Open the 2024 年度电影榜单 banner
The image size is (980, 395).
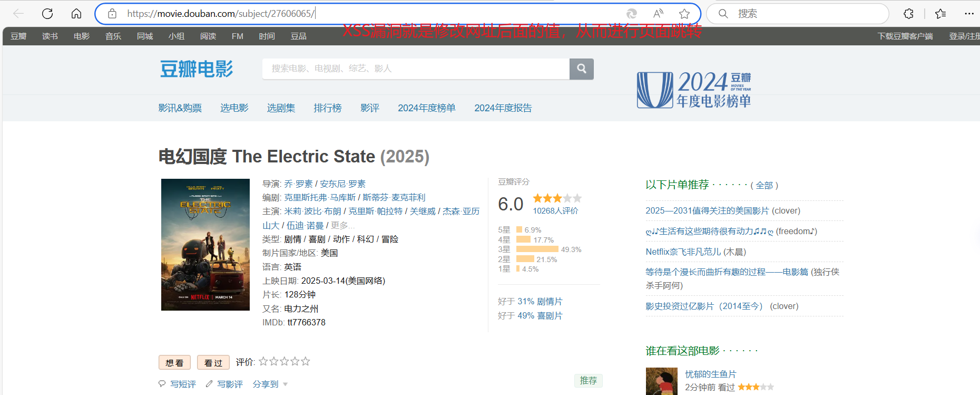694,90
